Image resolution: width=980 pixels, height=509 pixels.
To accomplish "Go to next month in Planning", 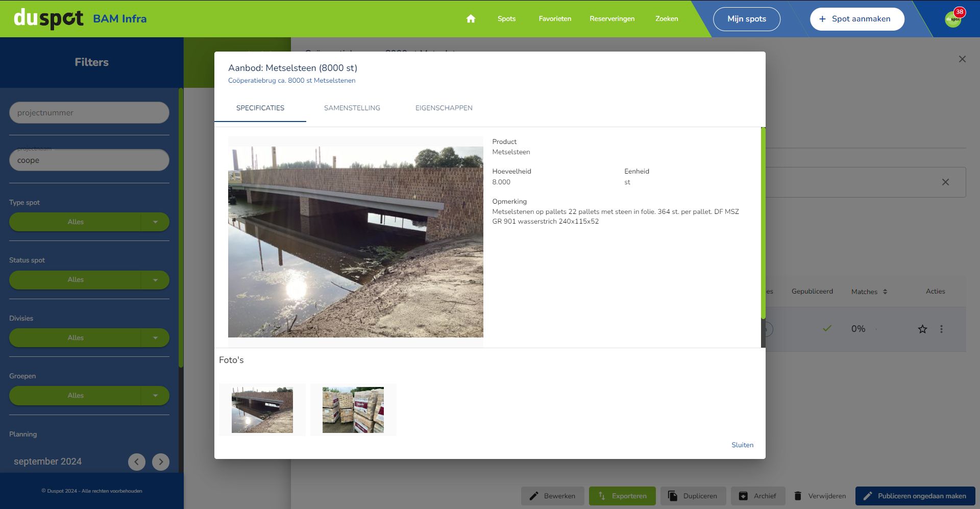I will pos(161,462).
